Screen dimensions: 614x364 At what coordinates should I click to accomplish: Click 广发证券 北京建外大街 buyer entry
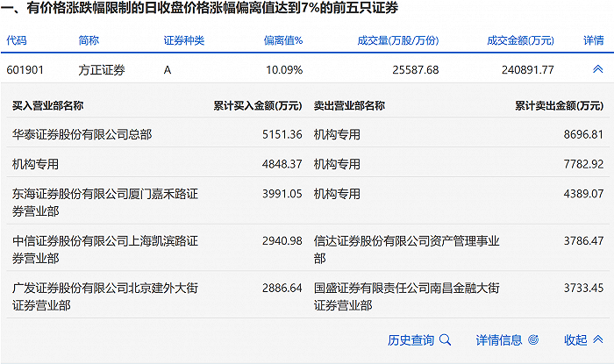click(105, 296)
